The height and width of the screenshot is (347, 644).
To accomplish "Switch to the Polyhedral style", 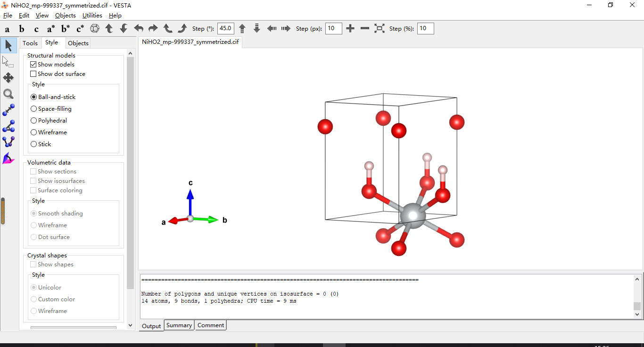I will (x=49, y=121).
